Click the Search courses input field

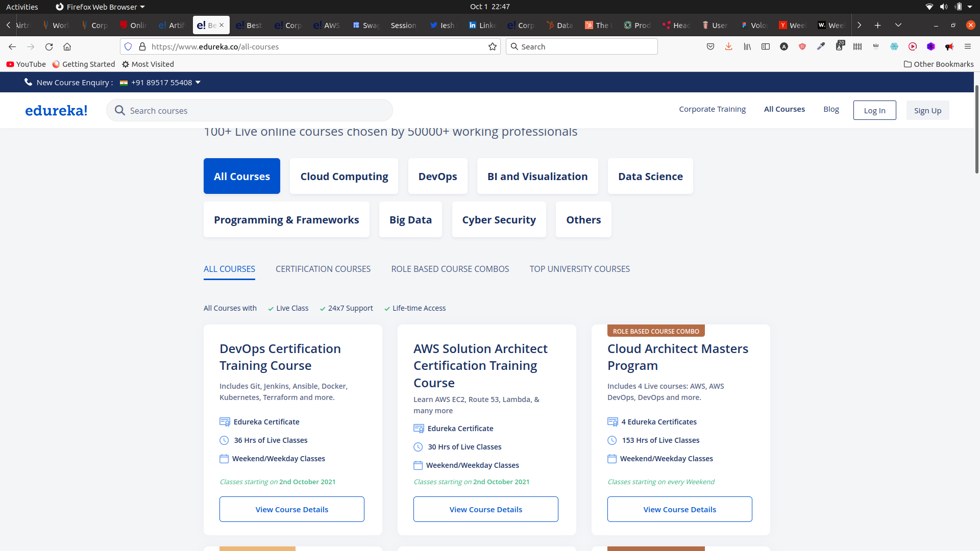(250, 110)
